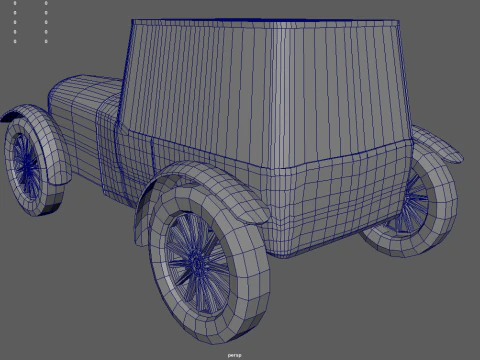The width and height of the screenshot is (480, 360).
Task: Click the 'persp' camera label
Action: click(235, 355)
